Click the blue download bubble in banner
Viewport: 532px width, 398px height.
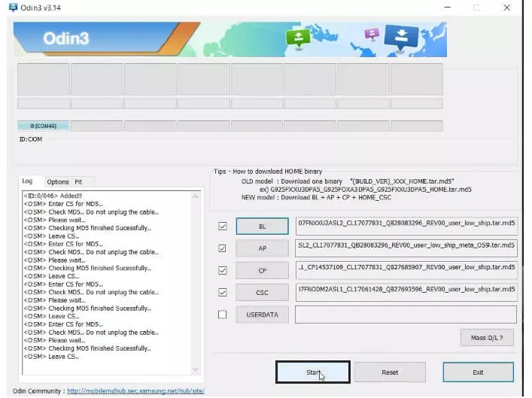pyautogui.click(x=401, y=37)
